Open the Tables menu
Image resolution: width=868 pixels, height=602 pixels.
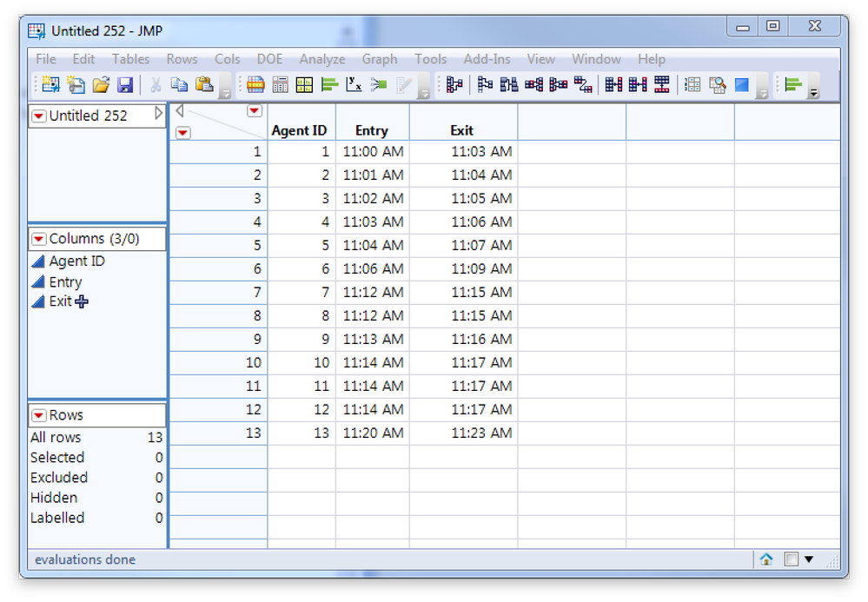point(130,59)
